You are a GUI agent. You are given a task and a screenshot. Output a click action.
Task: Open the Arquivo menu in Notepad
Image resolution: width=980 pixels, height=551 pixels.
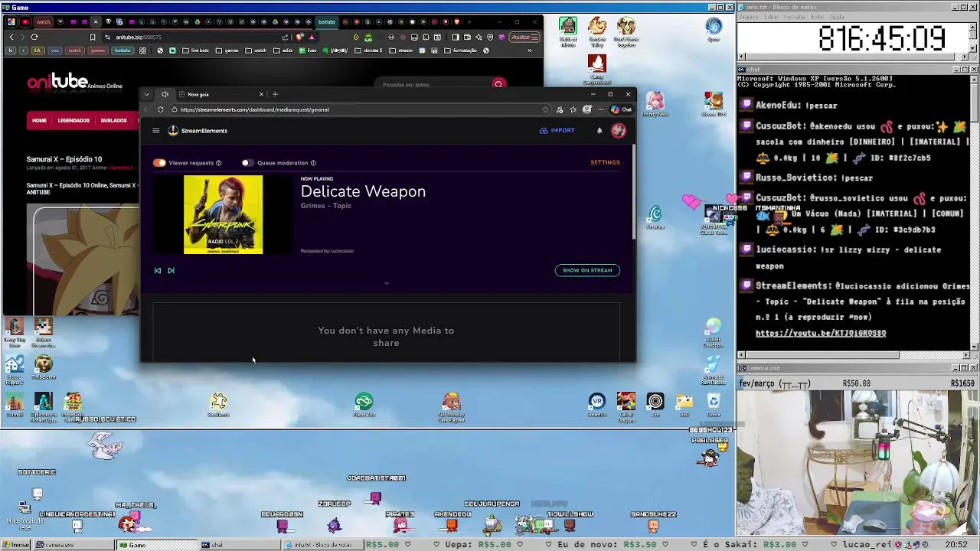(x=747, y=17)
